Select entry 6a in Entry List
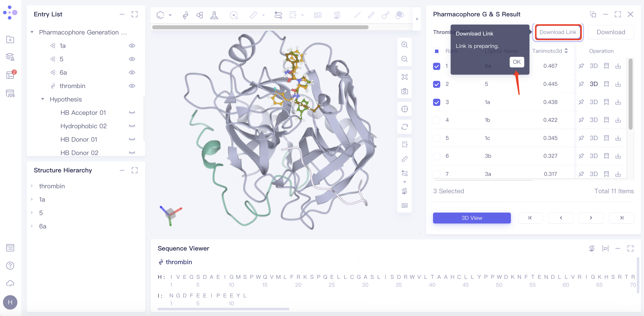Image resolution: width=644 pixels, height=316 pixels. click(x=63, y=72)
